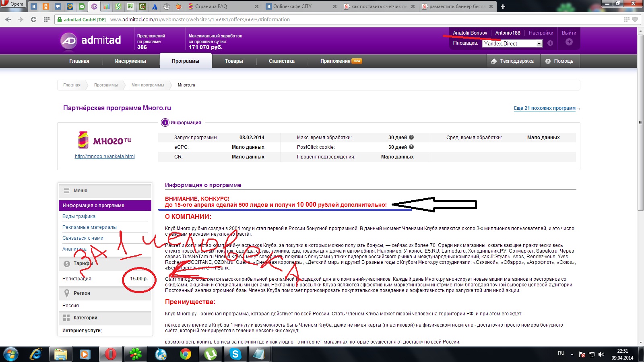
Task: Switch to the pinned blue A tab
Action: tap(155, 6)
